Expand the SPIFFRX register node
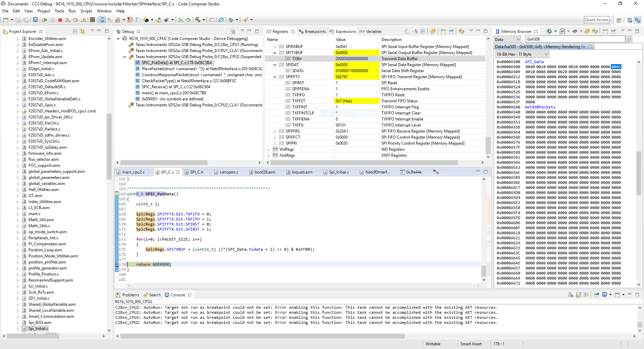 coord(275,131)
